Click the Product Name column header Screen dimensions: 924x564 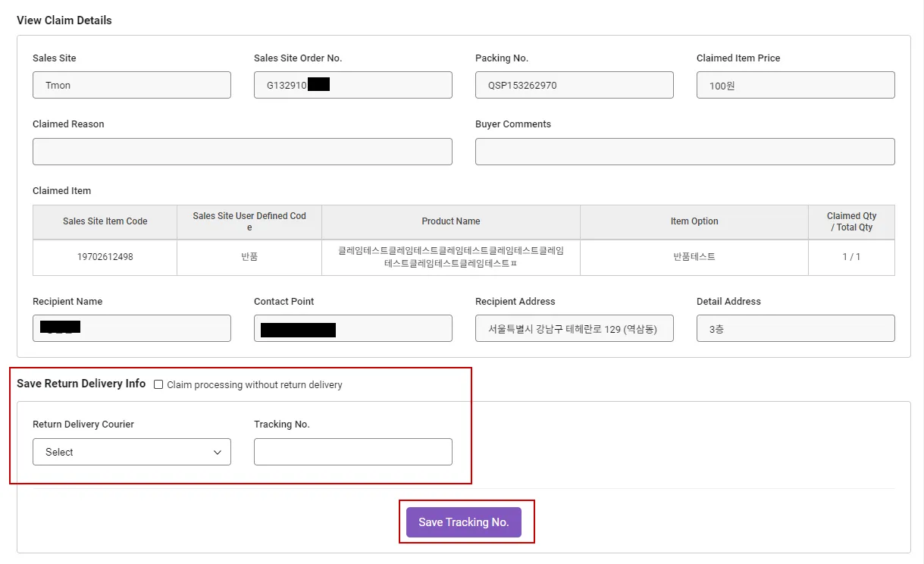click(451, 221)
